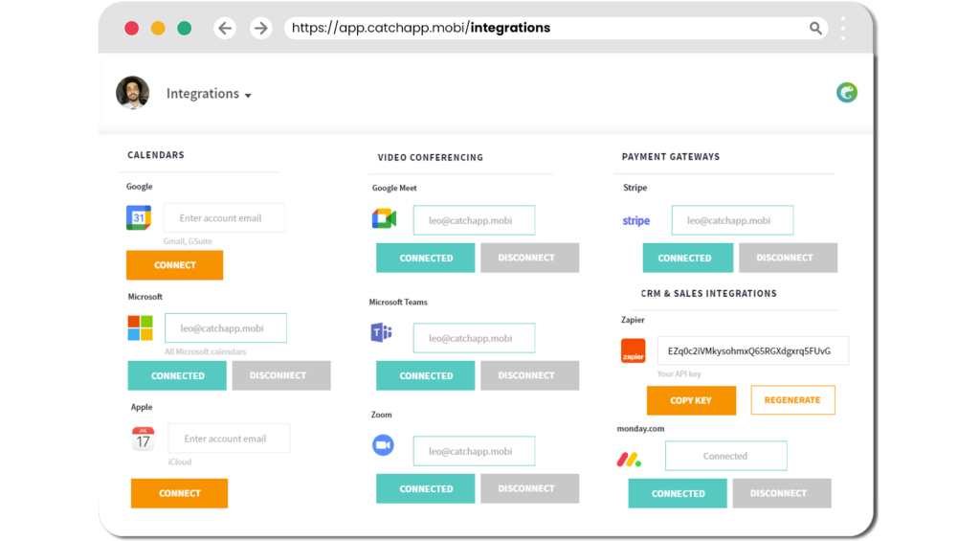Click the Google Calendar icon
The height and width of the screenshot is (541, 980).
point(139,217)
